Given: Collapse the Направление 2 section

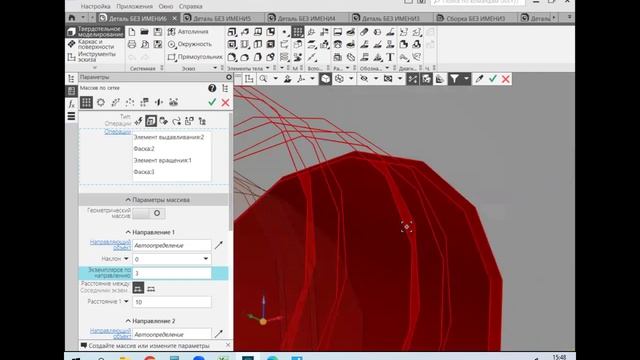Looking at the screenshot, I should [x=128, y=321].
